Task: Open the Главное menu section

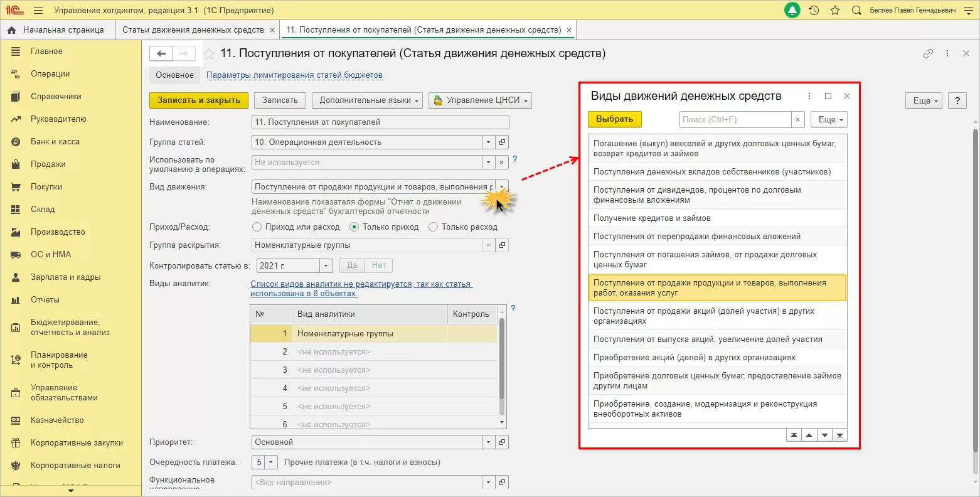Action: [48, 51]
